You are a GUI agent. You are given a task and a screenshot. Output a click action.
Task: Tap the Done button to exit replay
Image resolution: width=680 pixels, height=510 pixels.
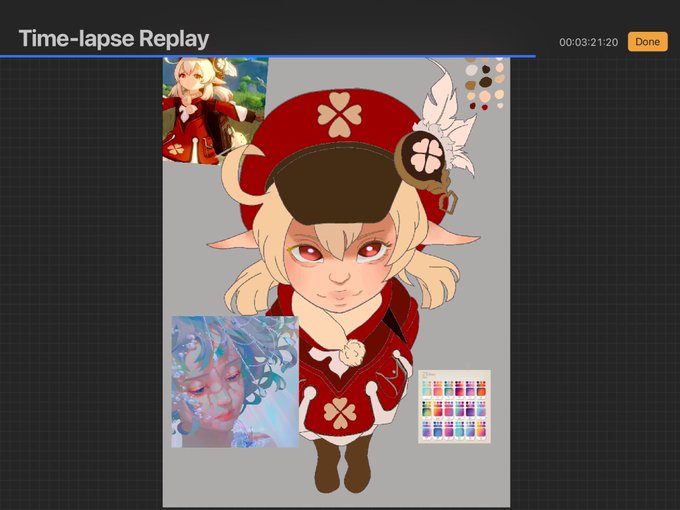point(647,42)
